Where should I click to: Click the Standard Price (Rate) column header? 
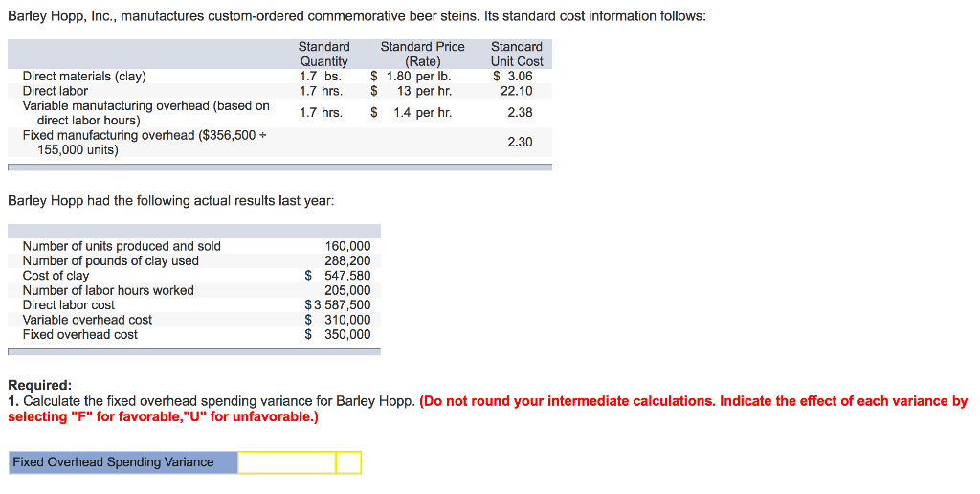(x=422, y=54)
